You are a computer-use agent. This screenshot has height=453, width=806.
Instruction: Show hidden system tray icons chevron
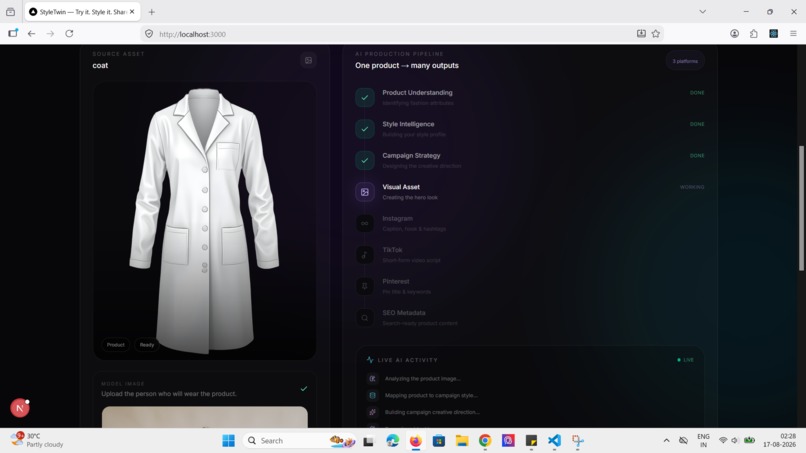pyautogui.click(x=666, y=441)
